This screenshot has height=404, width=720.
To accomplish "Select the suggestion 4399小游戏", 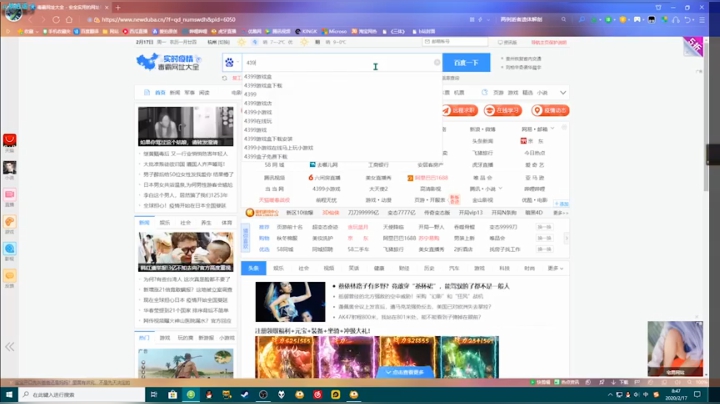I will [x=258, y=112].
